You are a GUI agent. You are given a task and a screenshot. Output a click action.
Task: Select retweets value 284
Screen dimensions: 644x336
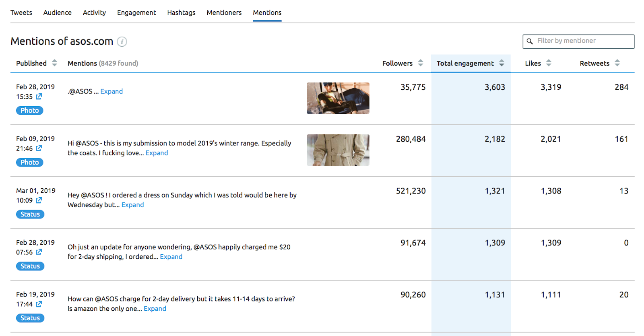tap(621, 87)
